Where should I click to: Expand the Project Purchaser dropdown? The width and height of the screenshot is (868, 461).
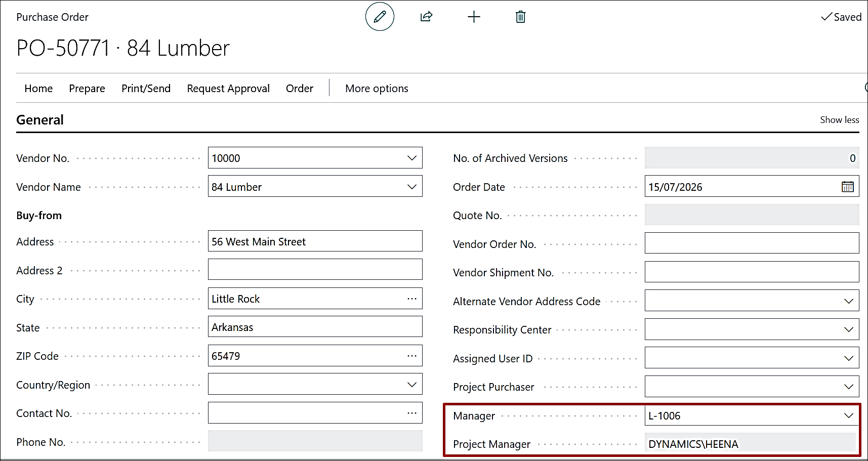849,387
